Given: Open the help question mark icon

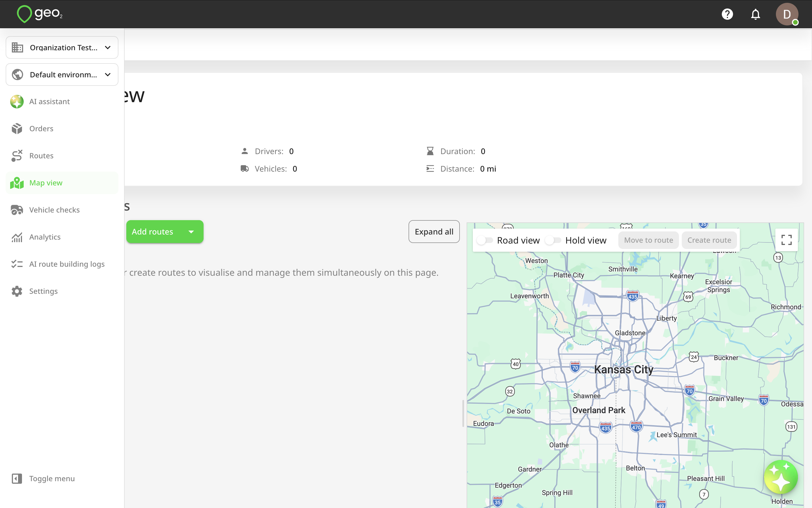Looking at the screenshot, I should click(727, 14).
